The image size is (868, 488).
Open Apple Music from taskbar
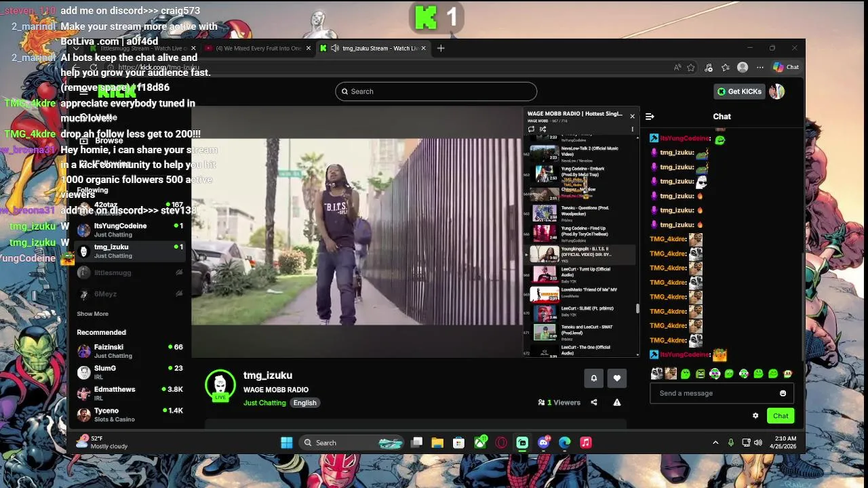pyautogui.click(x=586, y=443)
